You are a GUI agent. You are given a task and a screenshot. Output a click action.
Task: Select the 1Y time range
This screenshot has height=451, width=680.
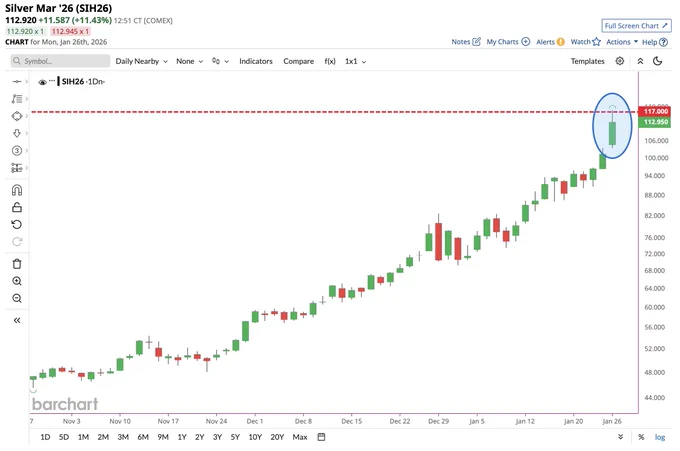pos(182,437)
